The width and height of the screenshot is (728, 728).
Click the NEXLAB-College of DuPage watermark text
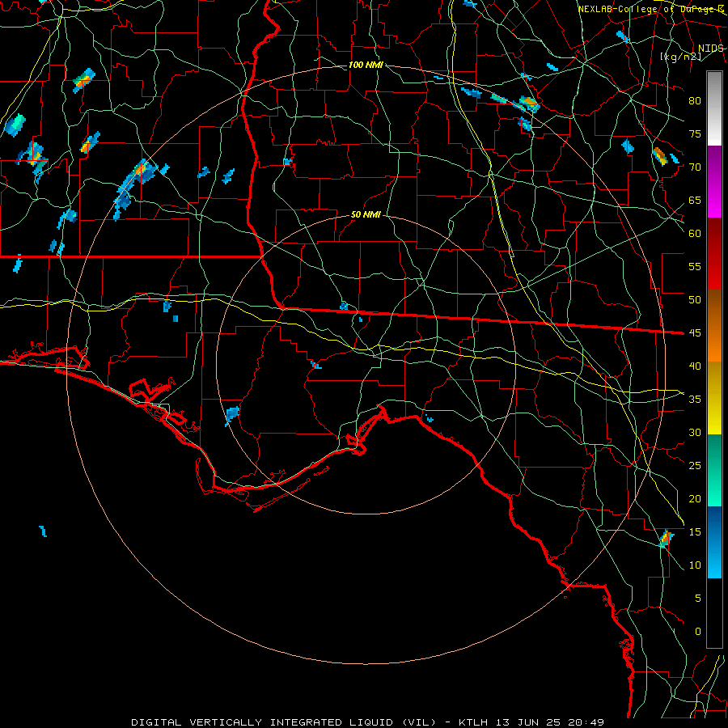click(651, 9)
